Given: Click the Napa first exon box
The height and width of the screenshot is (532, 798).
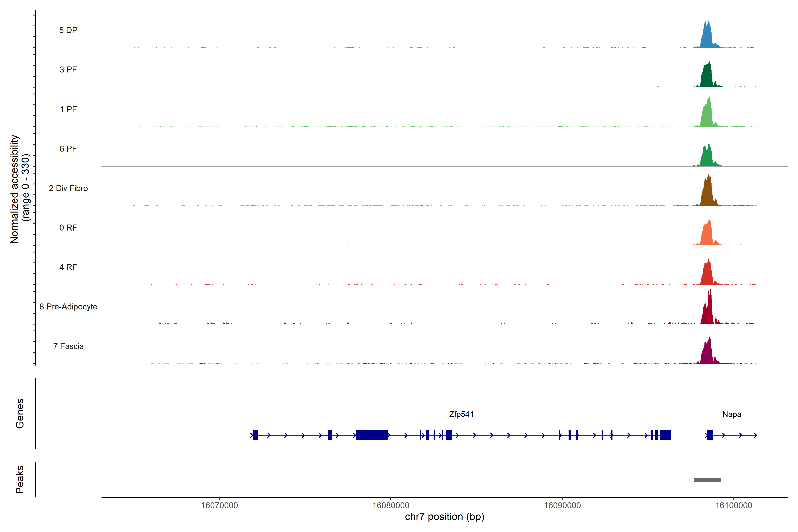Looking at the screenshot, I should click(x=710, y=435).
